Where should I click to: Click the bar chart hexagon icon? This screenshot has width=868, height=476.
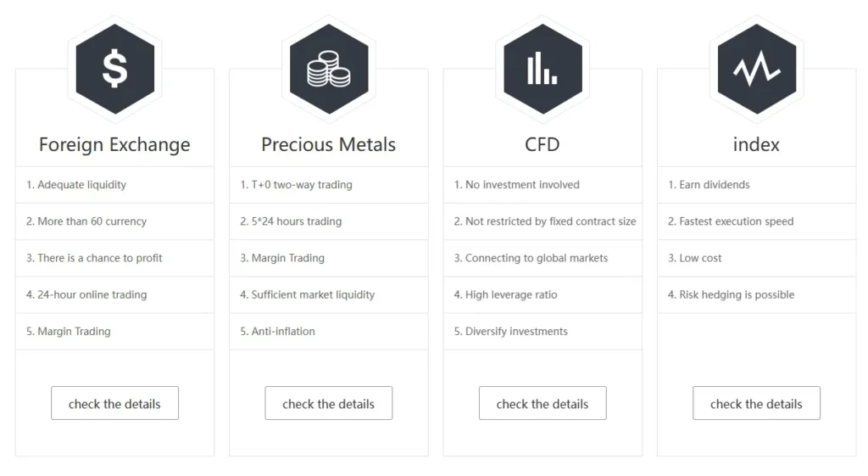542,69
